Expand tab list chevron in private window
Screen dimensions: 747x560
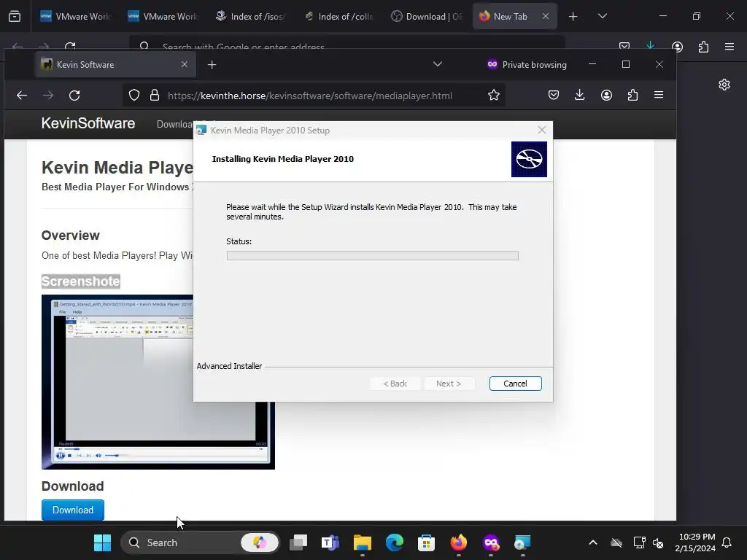438,64
